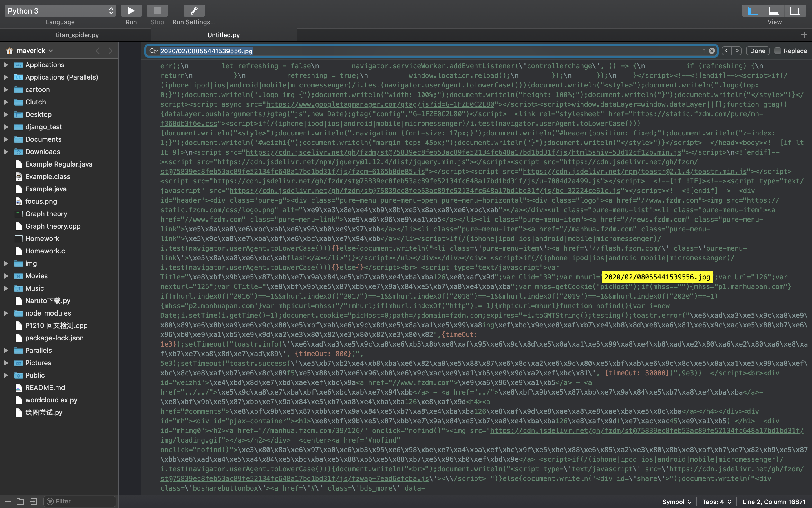
Task: Click Done to close find bar
Action: click(x=757, y=51)
